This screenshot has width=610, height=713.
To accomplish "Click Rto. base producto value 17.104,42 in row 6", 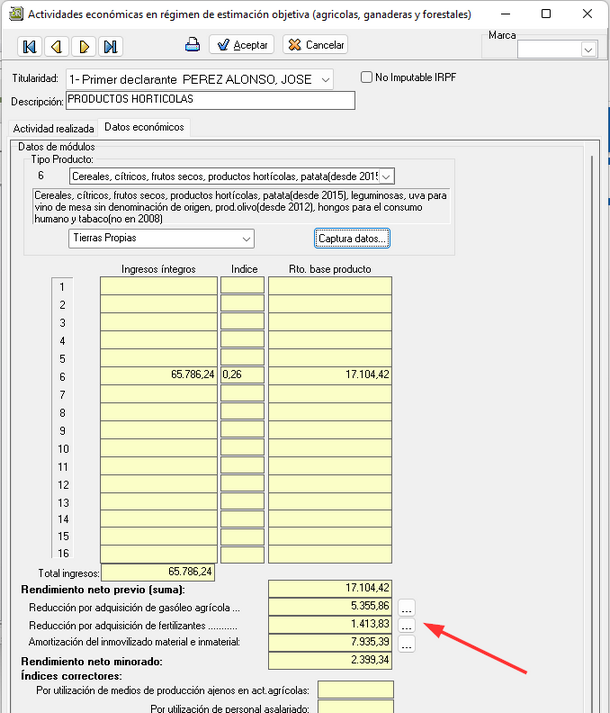I will click(x=330, y=375).
